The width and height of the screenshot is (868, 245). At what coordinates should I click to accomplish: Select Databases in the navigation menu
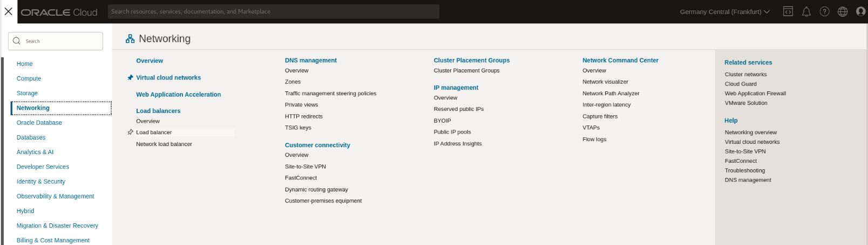pos(31,137)
